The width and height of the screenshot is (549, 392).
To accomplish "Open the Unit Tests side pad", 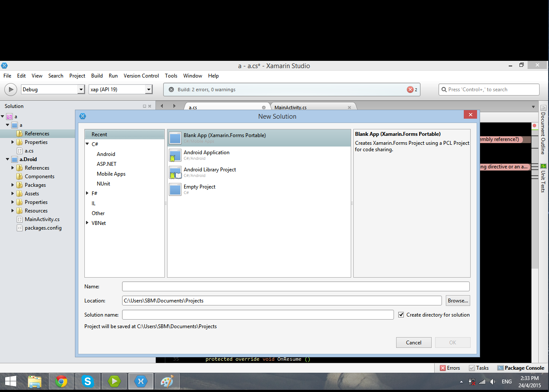I will click(543, 178).
